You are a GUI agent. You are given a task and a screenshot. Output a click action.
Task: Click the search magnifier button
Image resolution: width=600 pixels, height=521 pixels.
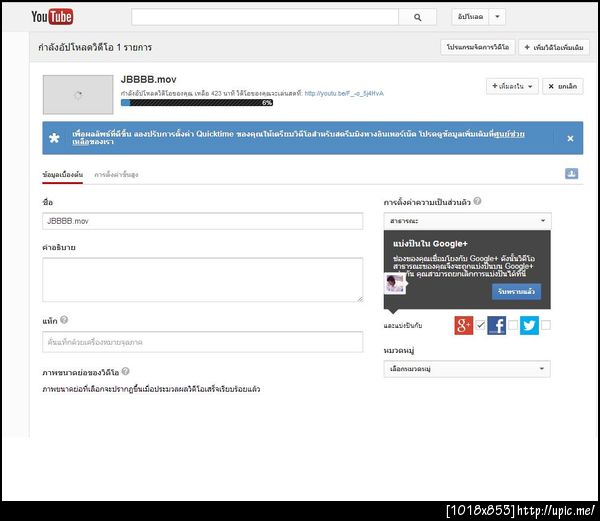tap(417, 17)
